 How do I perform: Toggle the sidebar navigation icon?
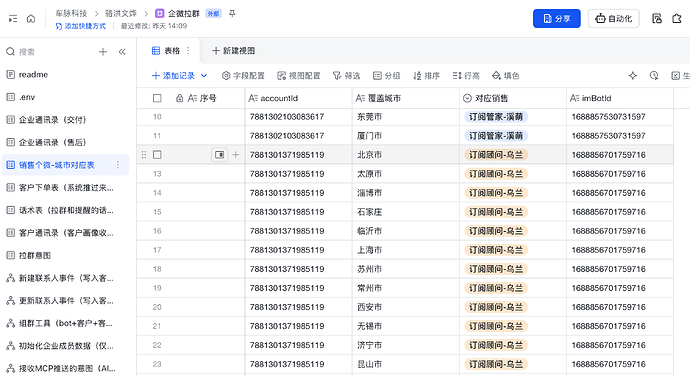tap(13, 19)
